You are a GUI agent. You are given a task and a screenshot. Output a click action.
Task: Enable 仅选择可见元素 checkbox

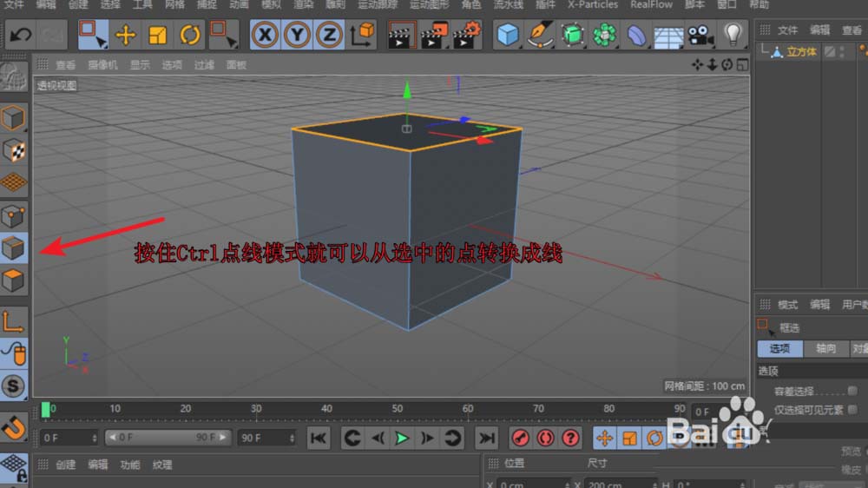coord(852,409)
